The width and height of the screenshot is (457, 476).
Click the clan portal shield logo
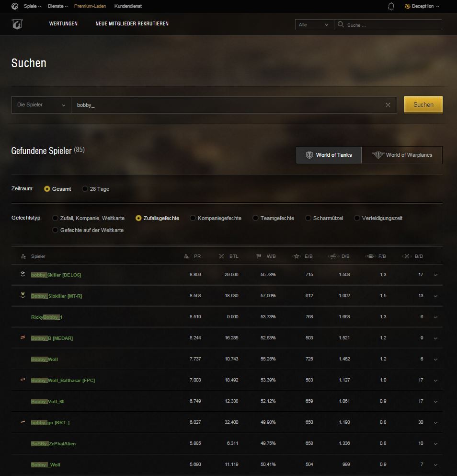click(17, 24)
